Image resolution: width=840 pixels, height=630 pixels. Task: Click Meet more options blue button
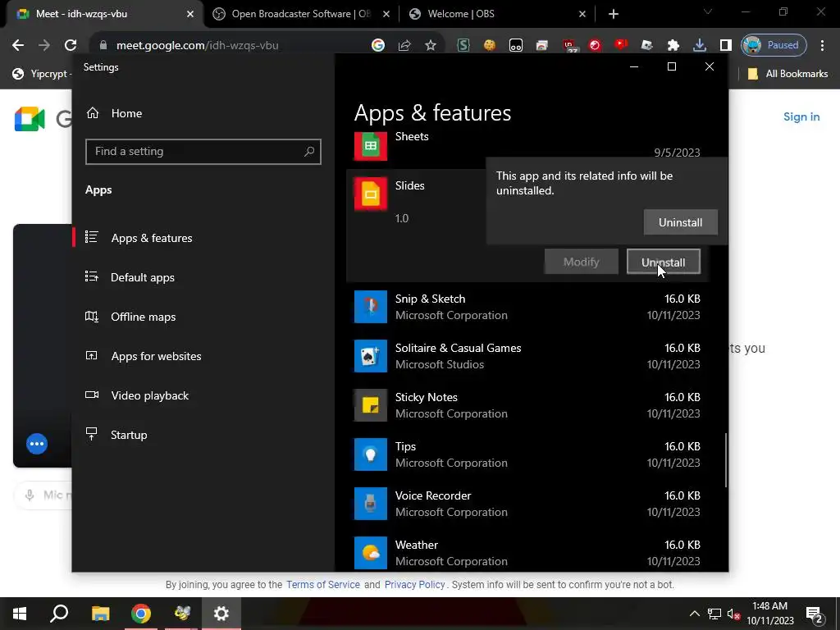point(37,444)
